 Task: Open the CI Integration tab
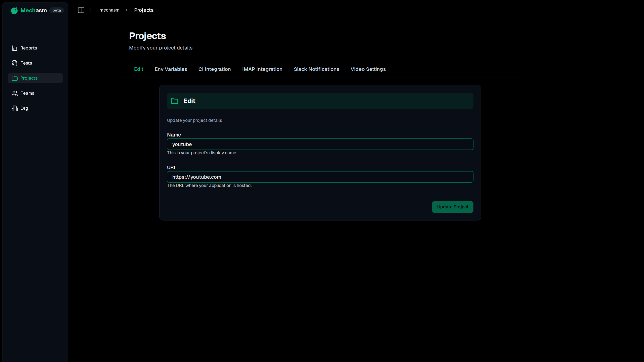(215, 69)
